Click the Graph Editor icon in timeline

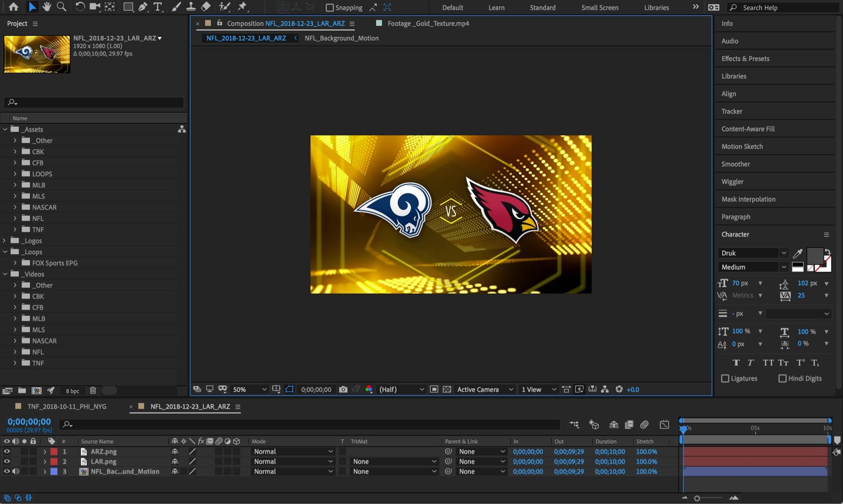pos(664,424)
